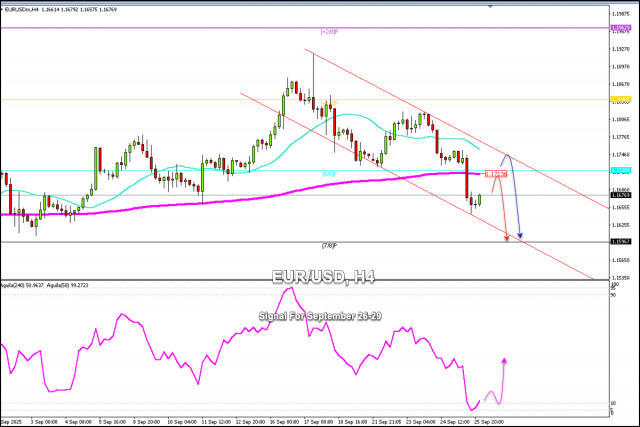Click the 10 level on oscillator scale
This screenshot has height=427, width=640.
click(613, 403)
